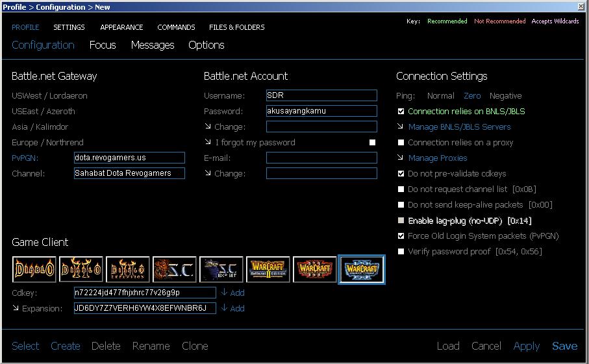Switch to the Messages tab
This screenshot has height=364, width=589.
pyautogui.click(x=153, y=45)
